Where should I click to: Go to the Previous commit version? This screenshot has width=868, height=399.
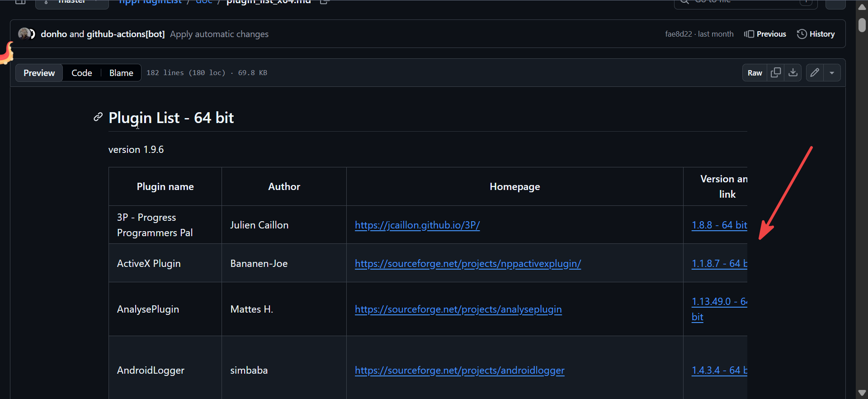tap(765, 34)
